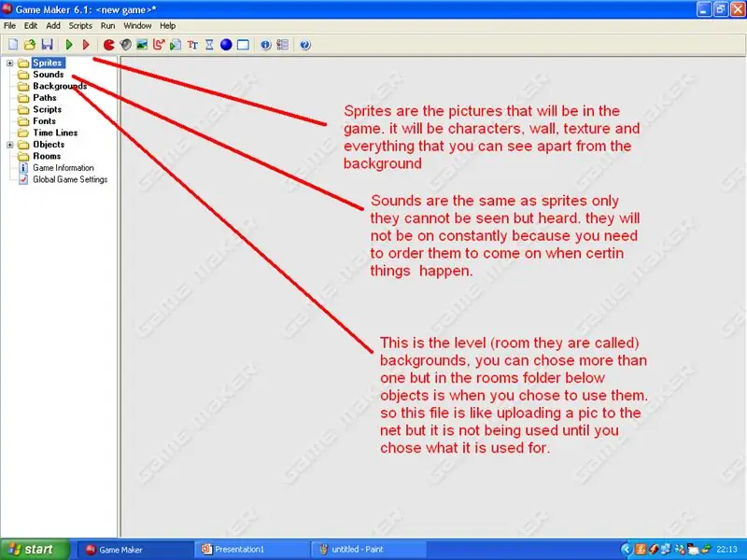Open the Edit menu

[31, 26]
